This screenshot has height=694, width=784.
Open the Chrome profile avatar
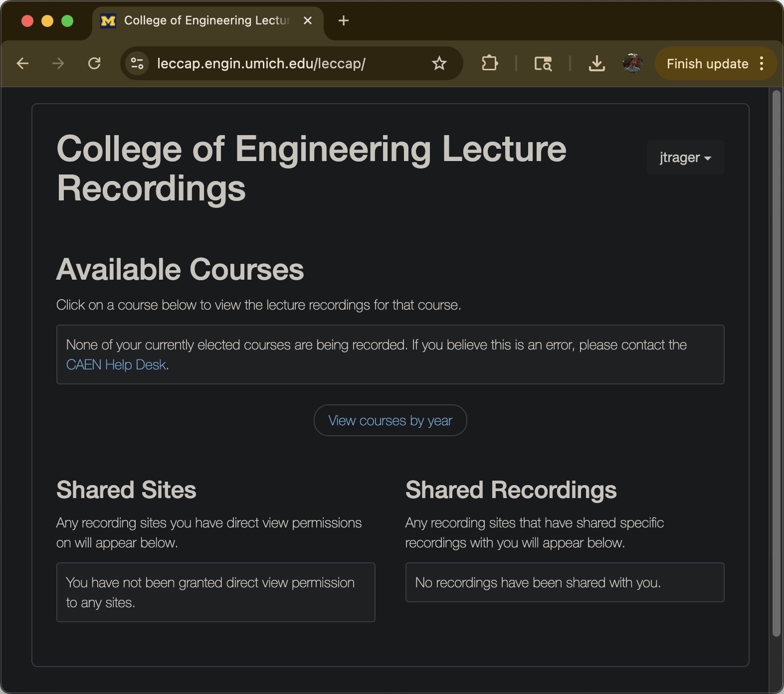point(632,63)
